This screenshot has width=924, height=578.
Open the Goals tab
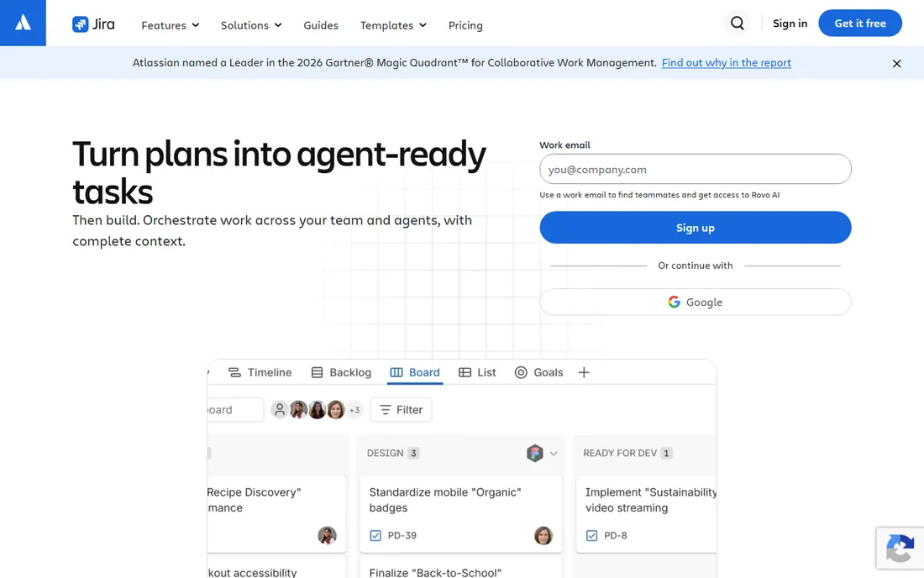539,372
